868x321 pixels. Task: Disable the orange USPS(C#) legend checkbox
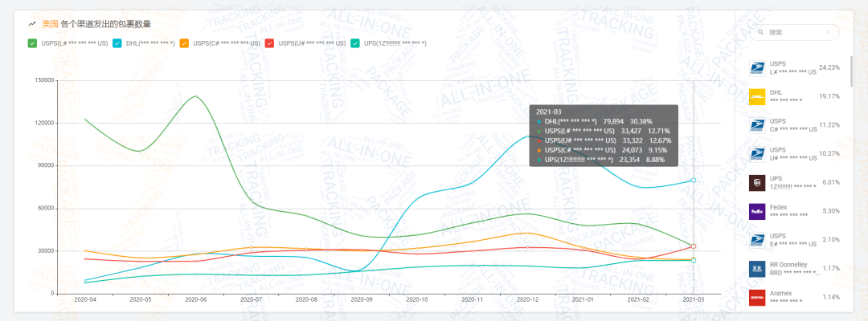point(185,43)
